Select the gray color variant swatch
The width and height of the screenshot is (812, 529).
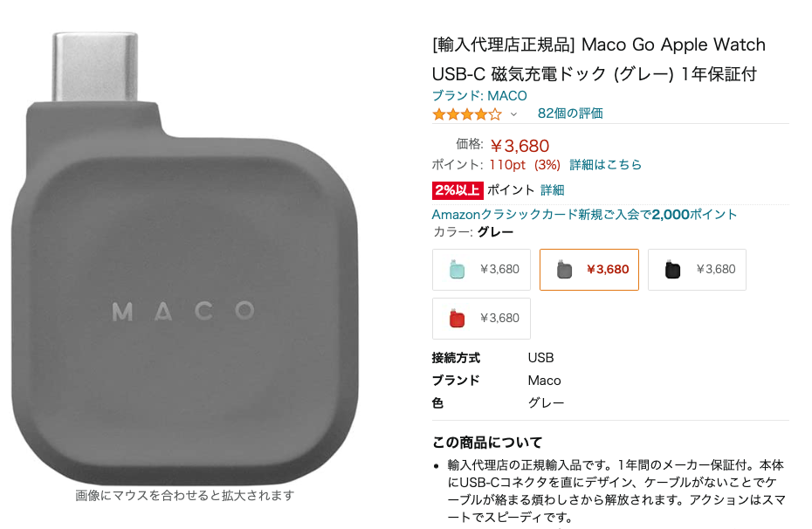click(x=589, y=269)
